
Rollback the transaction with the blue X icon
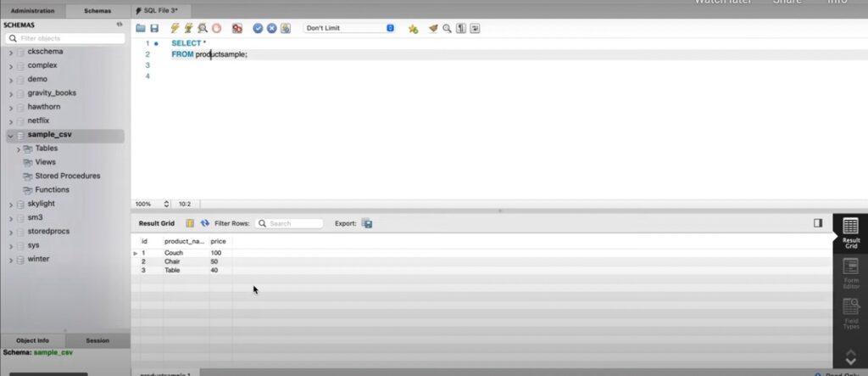(271, 28)
